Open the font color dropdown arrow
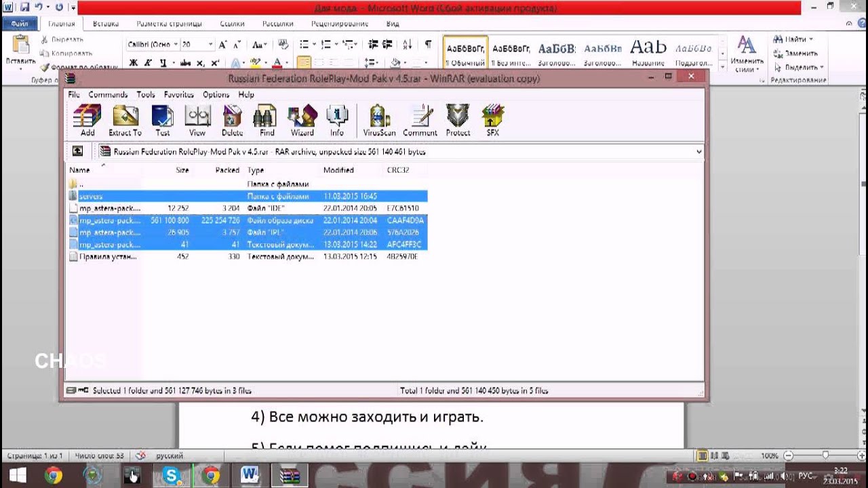 287,63
